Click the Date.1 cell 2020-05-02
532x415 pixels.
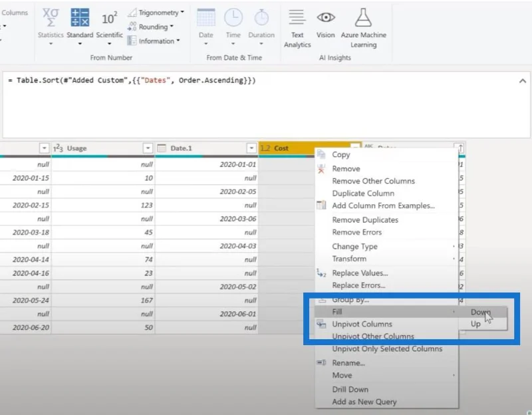[206, 287]
